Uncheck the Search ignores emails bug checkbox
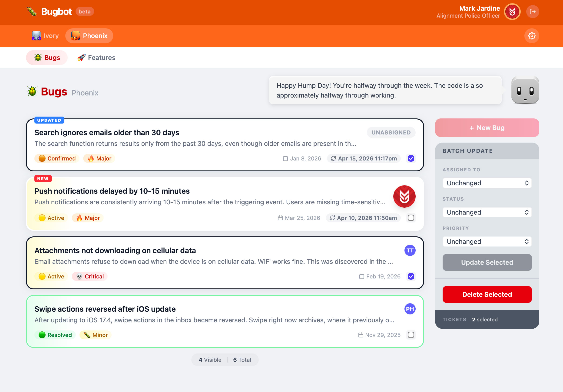Image resolution: width=563 pixels, height=392 pixels. pos(411,159)
